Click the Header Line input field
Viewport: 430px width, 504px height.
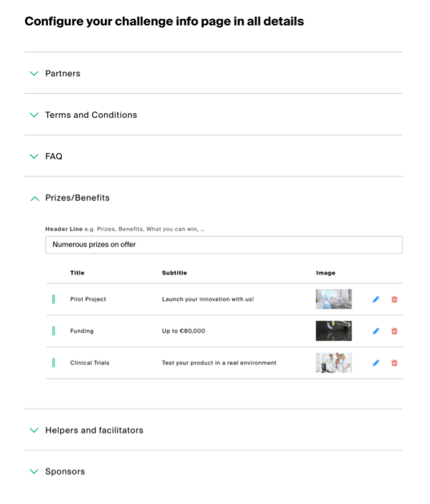(x=224, y=245)
